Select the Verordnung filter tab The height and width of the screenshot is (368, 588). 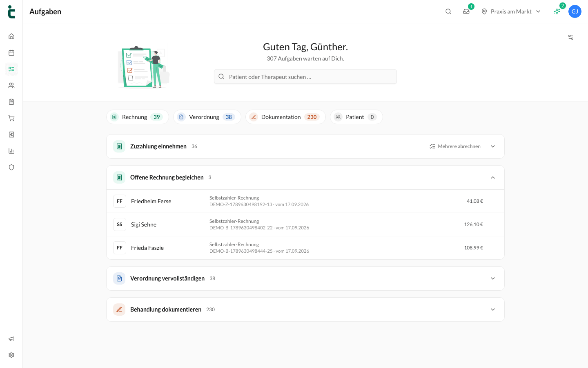tap(207, 117)
